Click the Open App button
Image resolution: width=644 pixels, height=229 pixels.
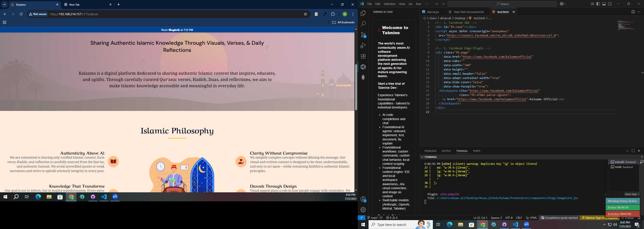tap(632, 194)
